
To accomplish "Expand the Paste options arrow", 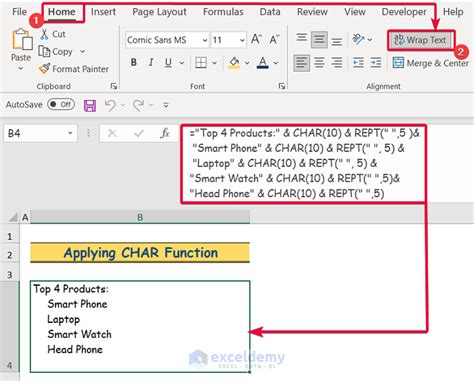I will pos(21,69).
